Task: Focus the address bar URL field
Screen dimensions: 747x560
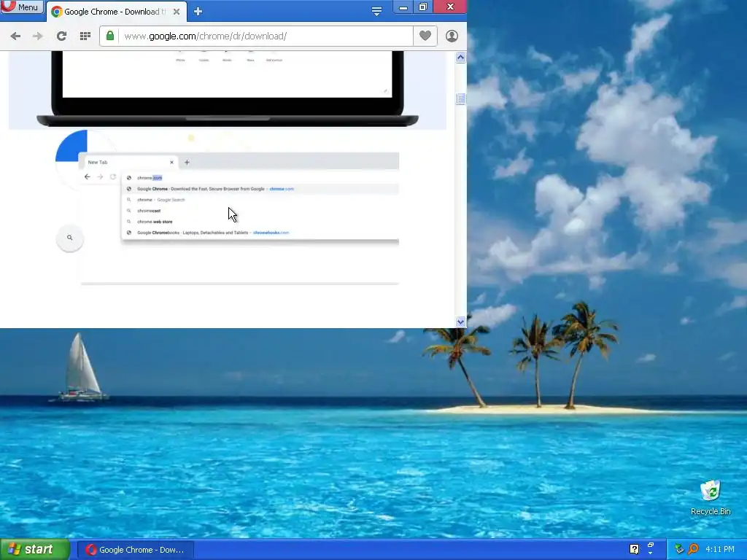Action: [266, 36]
